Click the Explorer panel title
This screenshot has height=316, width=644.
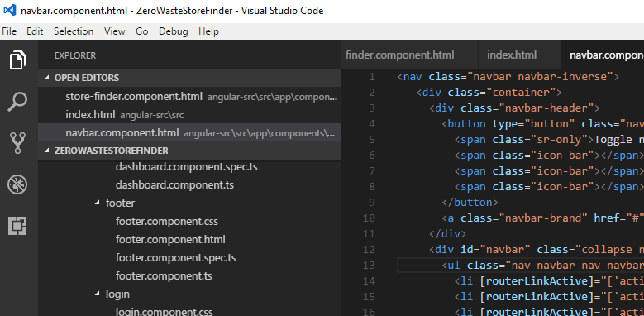coord(75,55)
